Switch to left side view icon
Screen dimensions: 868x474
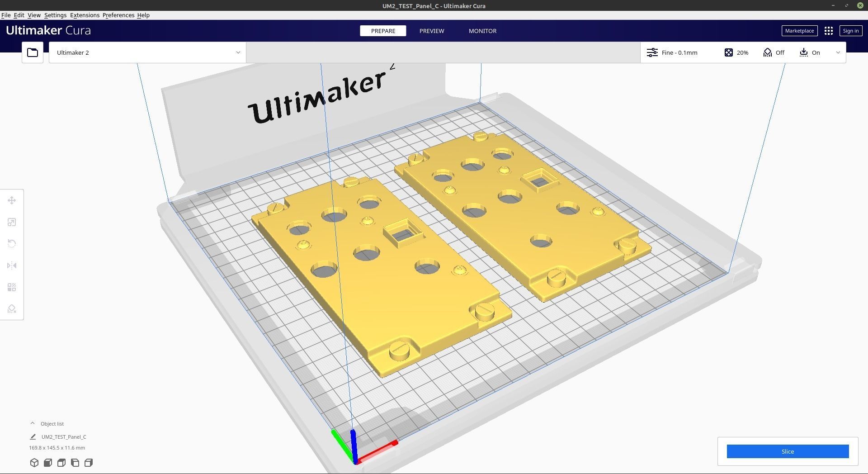(x=75, y=463)
